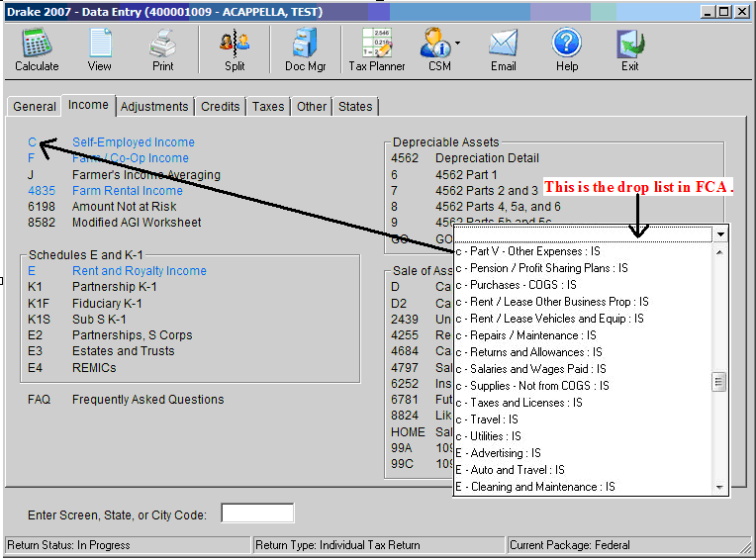The width and height of the screenshot is (756, 560).
Task: Click the Calculate calculator icon
Action: click(x=37, y=43)
